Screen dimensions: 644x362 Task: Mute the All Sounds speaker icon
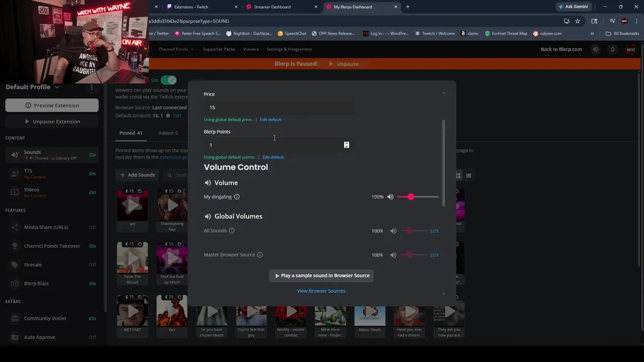[393, 231]
